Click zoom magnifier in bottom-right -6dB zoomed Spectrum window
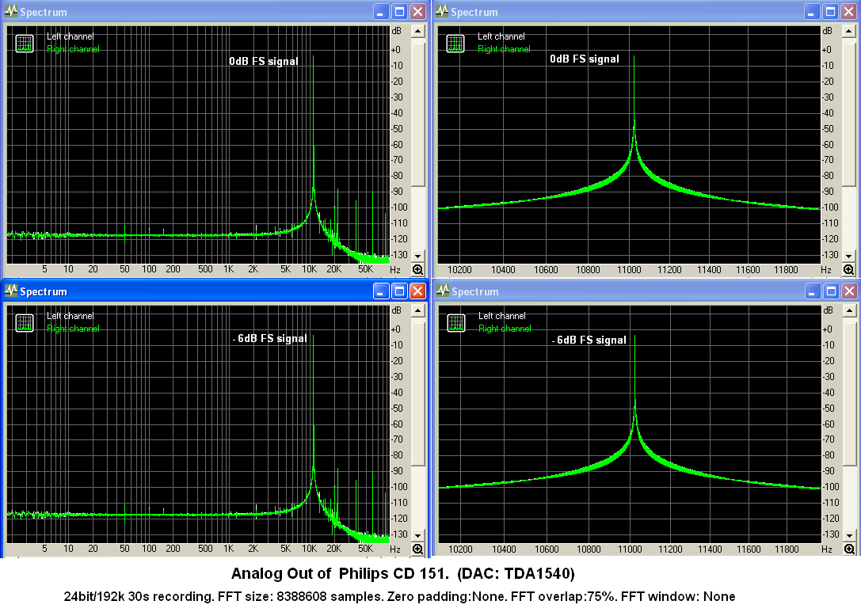Image resolution: width=861 pixels, height=616 pixels. 849,549
